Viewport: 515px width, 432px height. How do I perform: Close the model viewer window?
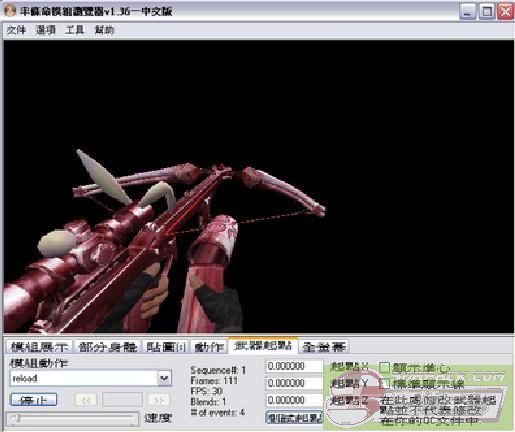coord(505,11)
